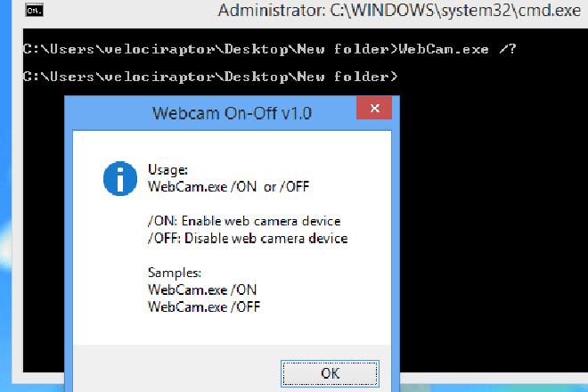588x392 pixels.
Task: Click the gray dialog footer left of OK
Action: click(177, 368)
